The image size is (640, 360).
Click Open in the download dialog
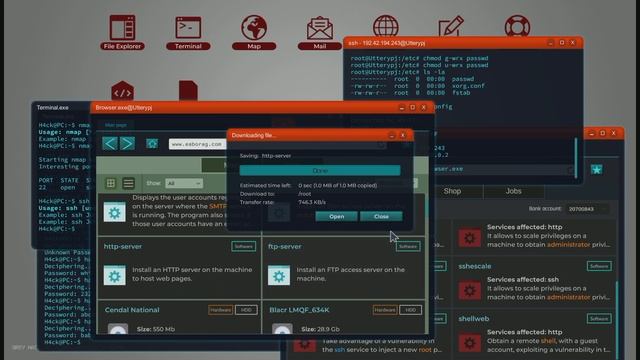click(x=337, y=216)
